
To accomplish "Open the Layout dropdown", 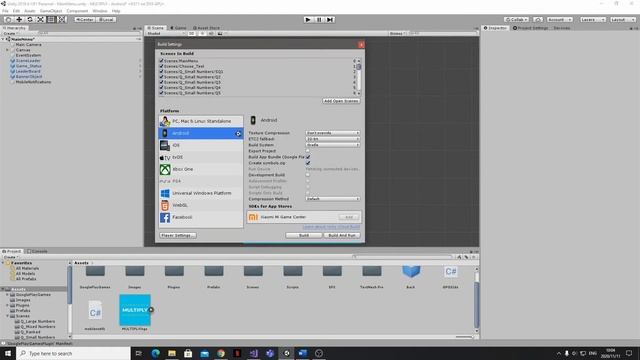I will pos(622,20).
